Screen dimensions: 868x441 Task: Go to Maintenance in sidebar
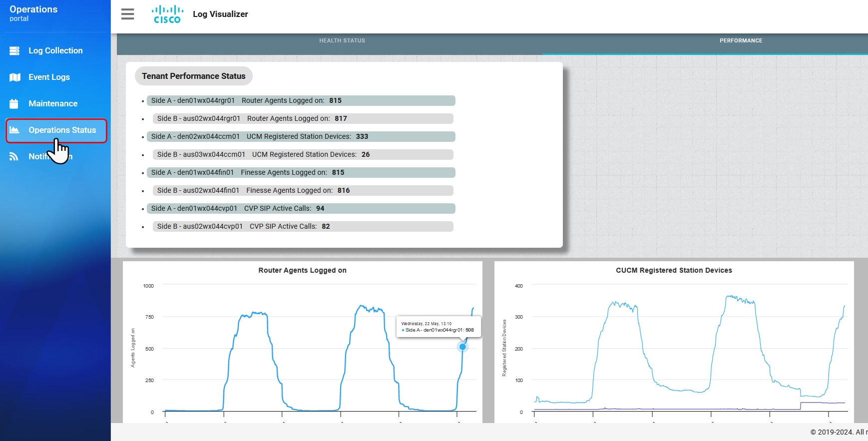tap(53, 103)
